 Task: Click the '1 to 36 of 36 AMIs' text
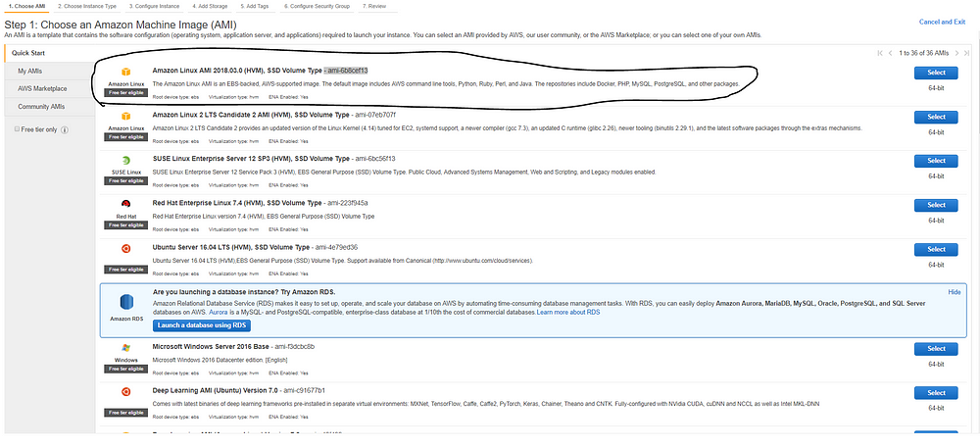coord(922,54)
